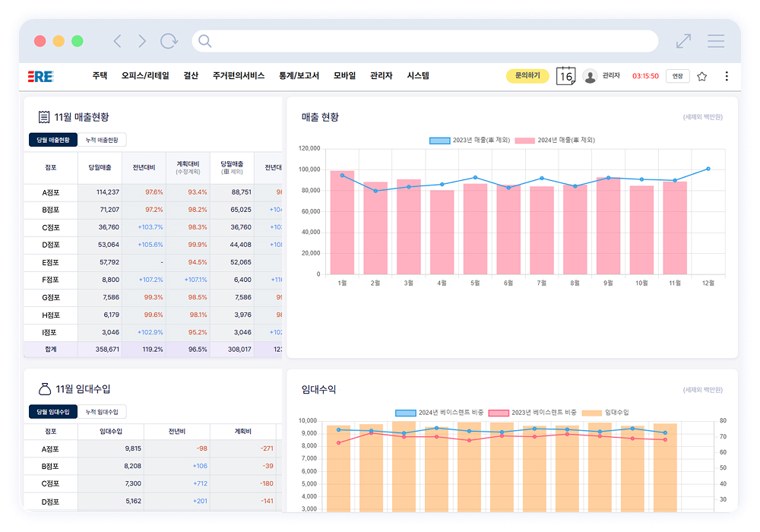Click the red window dot in the browser frame
The height and width of the screenshot is (532, 760).
pyautogui.click(x=40, y=41)
